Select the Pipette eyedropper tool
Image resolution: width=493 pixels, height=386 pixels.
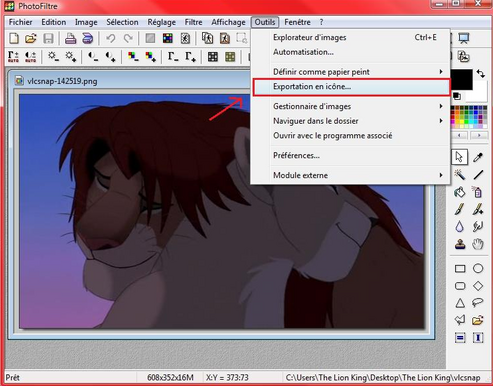[x=478, y=157]
